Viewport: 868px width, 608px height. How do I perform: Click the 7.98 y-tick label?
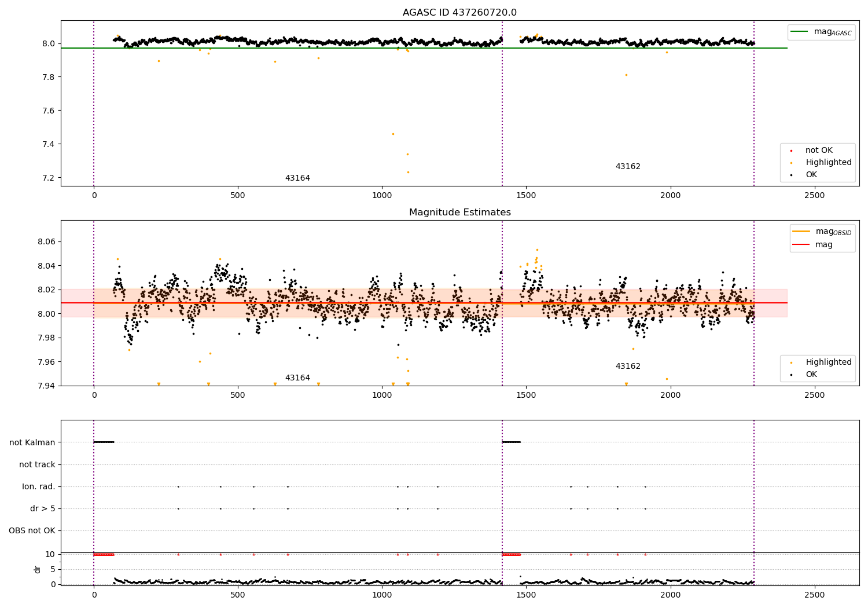point(46,338)
